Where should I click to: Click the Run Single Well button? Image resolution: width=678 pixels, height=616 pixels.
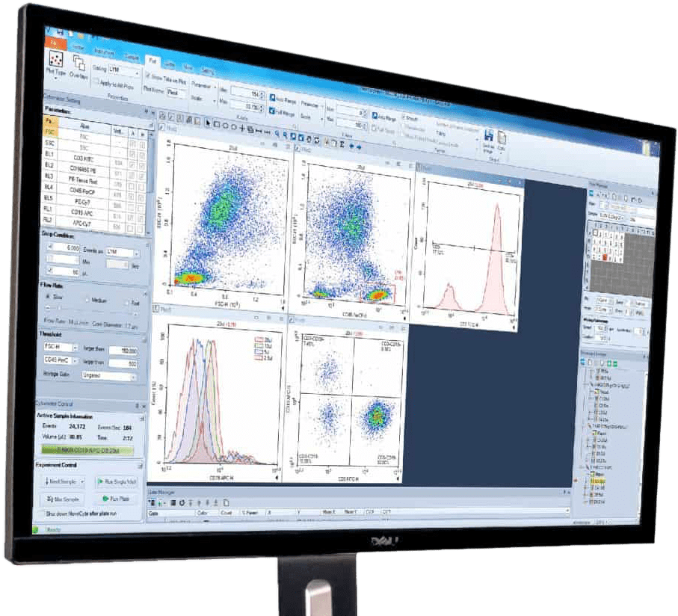click(115, 482)
